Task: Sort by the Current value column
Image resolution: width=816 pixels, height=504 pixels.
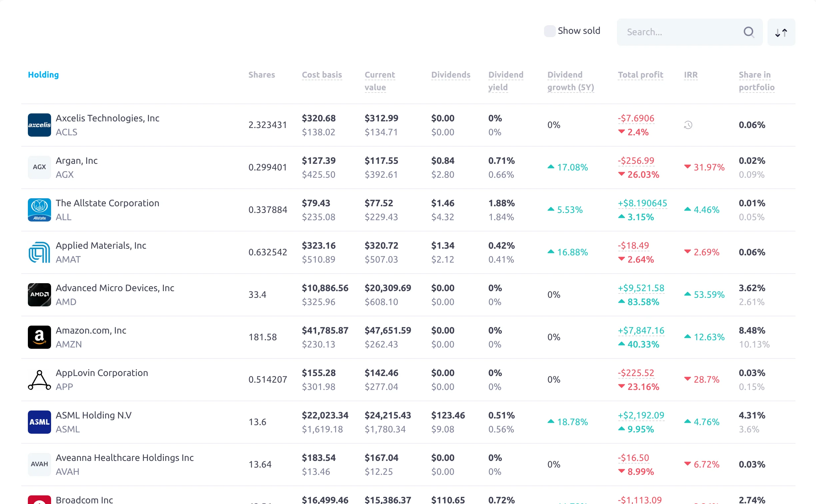Action: pyautogui.click(x=380, y=81)
